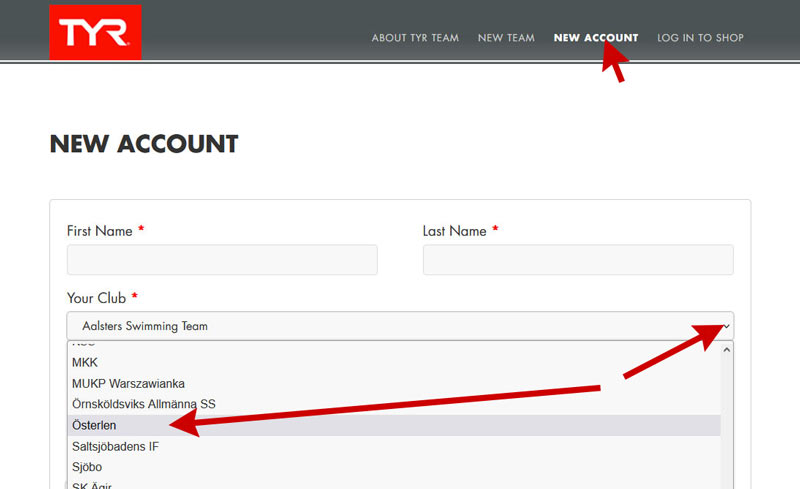Select Sjöbo from club dropdown
The height and width of the screenshot is (489, 800).
point(394,467)
